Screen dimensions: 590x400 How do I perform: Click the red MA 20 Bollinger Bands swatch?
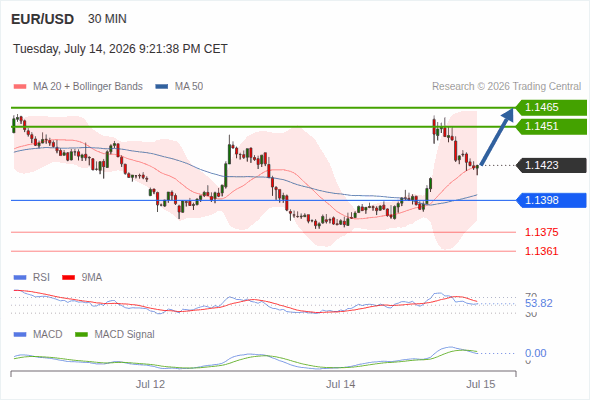[20, 87]
